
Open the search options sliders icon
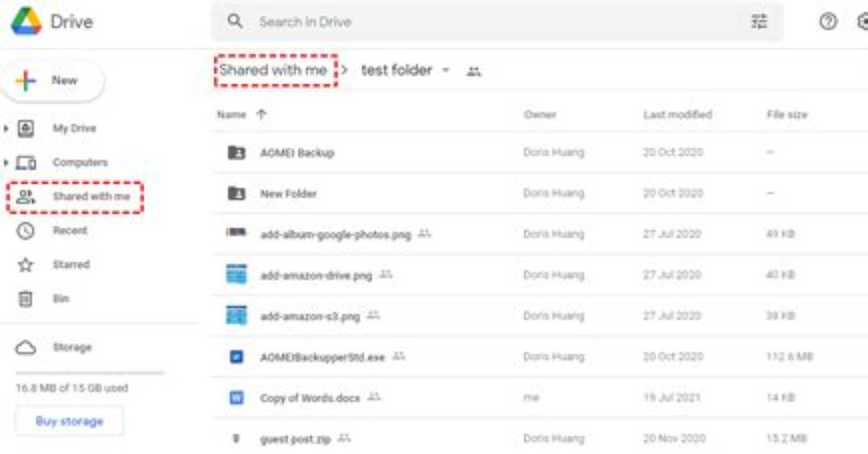coord(759,22)
